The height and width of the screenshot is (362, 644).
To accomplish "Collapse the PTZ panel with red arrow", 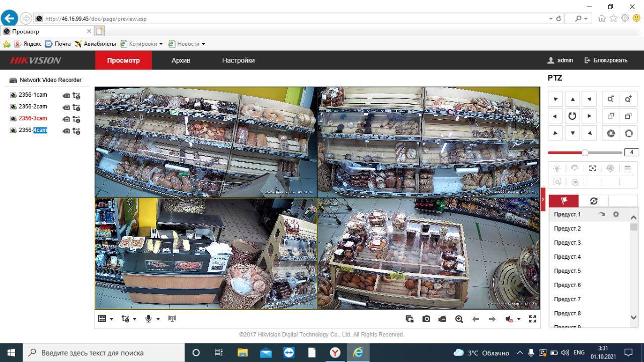I will pyautogui.click(x=543, y=199).
